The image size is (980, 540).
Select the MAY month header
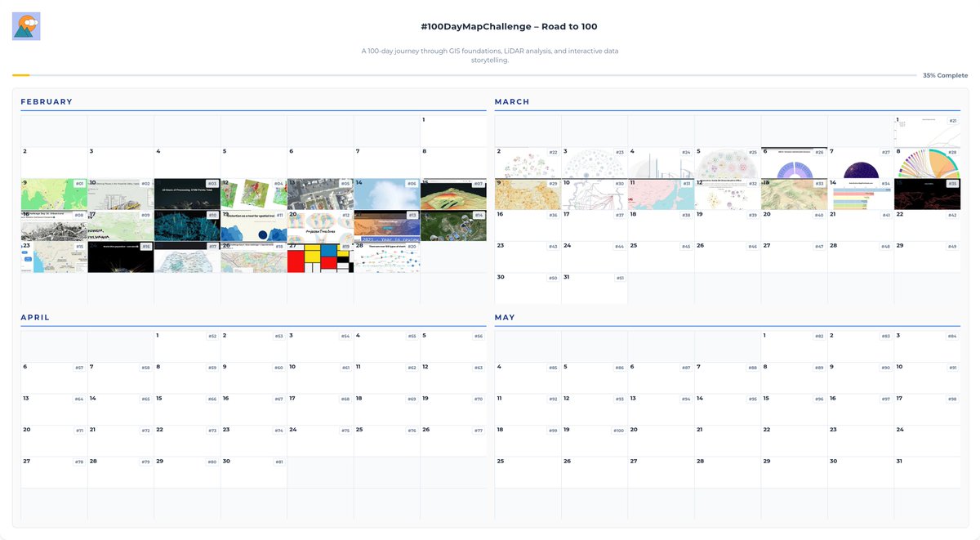pos(506,318)
